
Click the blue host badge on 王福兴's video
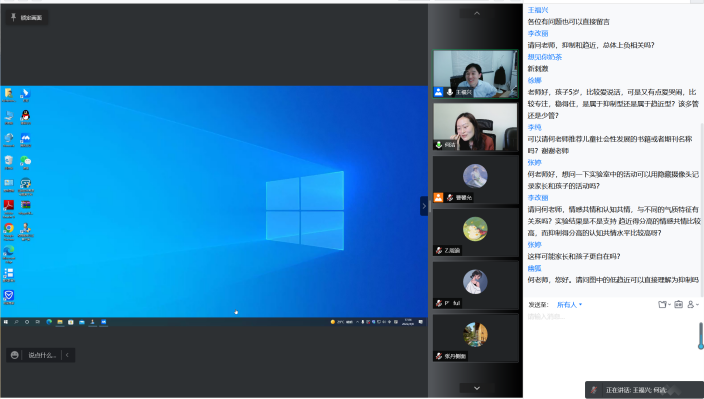pyautogui.click(x=438, y=92)
